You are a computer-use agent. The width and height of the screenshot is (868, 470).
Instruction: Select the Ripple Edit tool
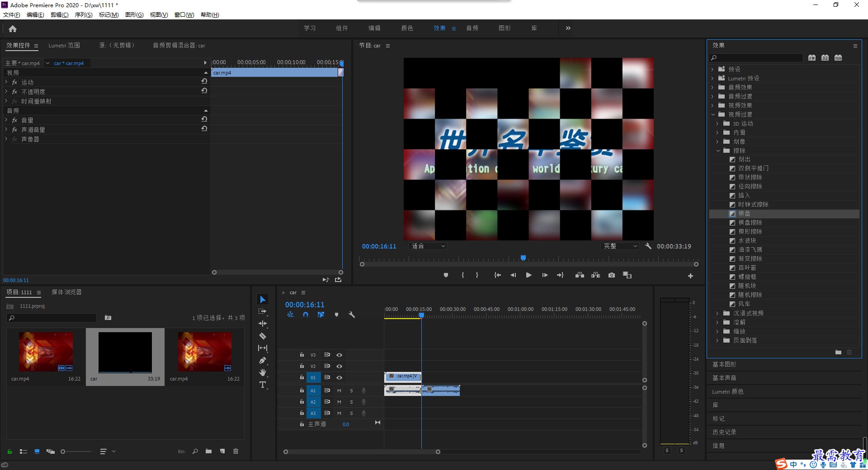click(263, 324)
